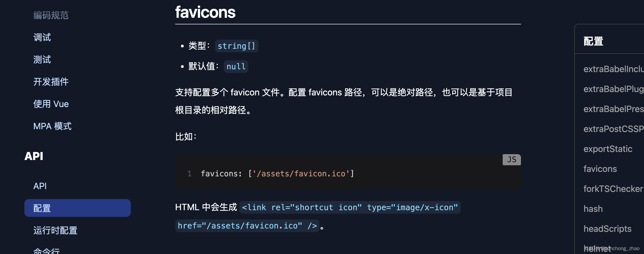Open the 测试 sidebar entry
Image resolution: width=644 pixels, height=254 pixels.
click(42, 59)
